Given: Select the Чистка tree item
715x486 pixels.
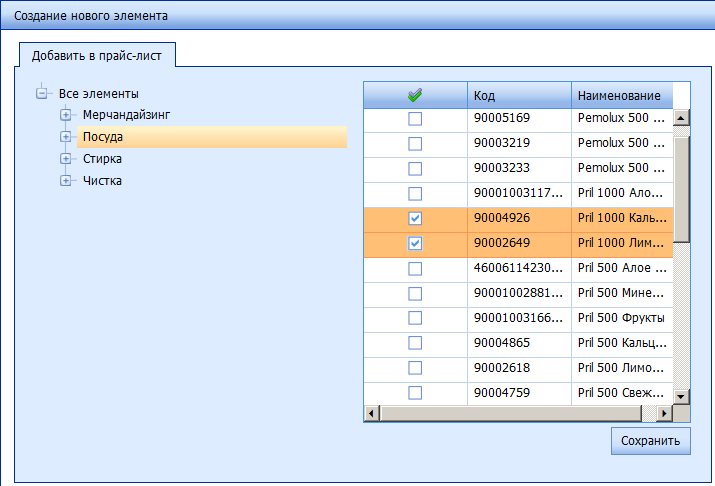Looking at the screenshot, I should coord(103,181).
